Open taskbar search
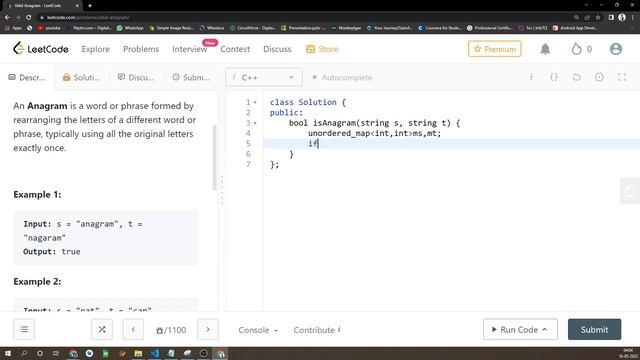 (x=24, y=353)
